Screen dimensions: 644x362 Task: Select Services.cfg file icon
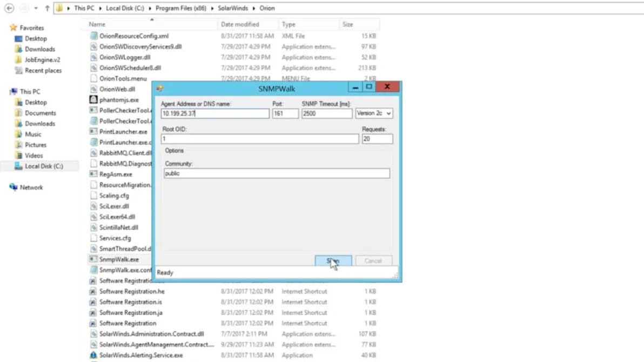click(93, 238)
